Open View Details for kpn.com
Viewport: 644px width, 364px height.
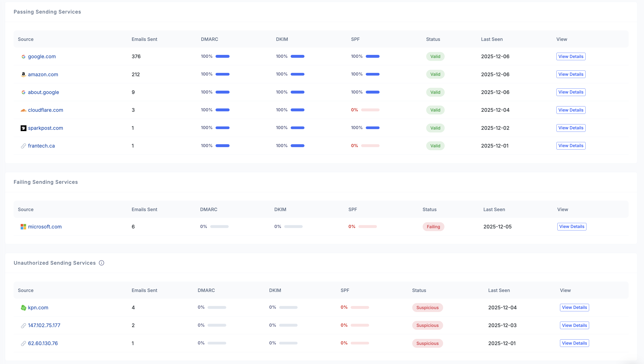click(574, 308)
